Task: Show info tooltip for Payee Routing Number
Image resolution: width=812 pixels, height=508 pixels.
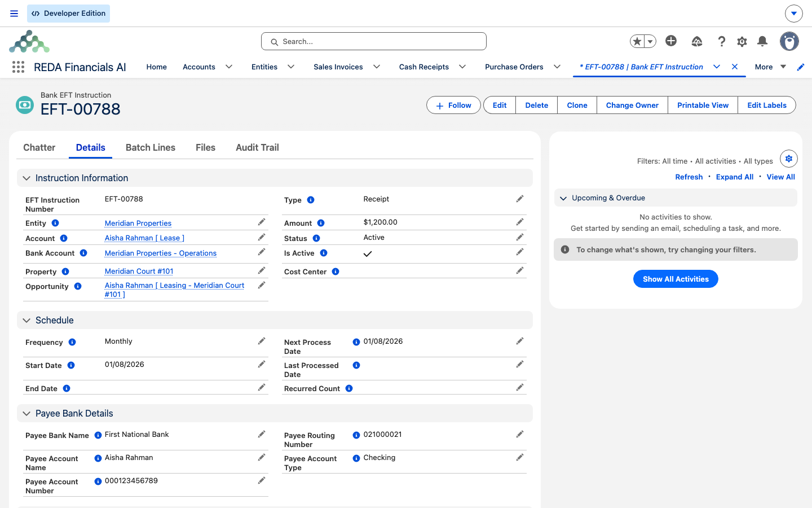Action: 356,435
